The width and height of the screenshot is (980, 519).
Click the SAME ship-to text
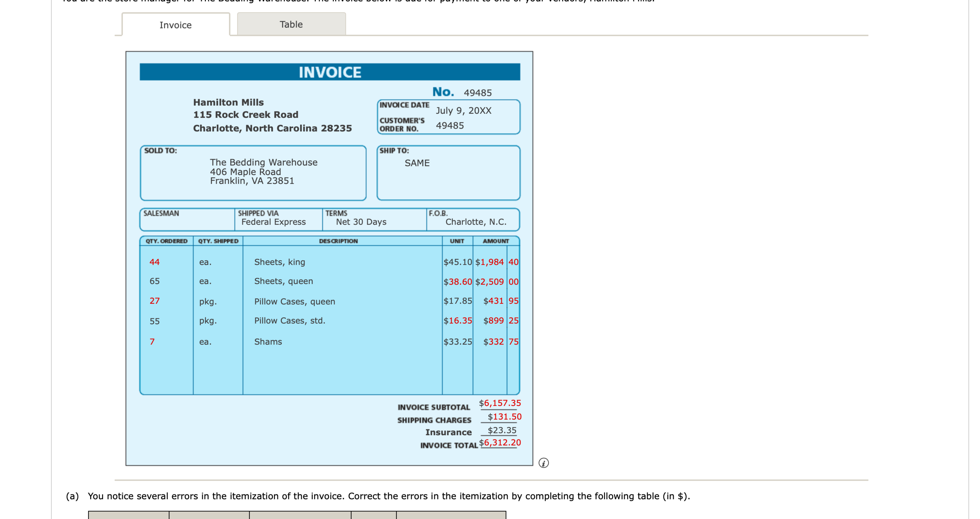click(x=417, y=163)
